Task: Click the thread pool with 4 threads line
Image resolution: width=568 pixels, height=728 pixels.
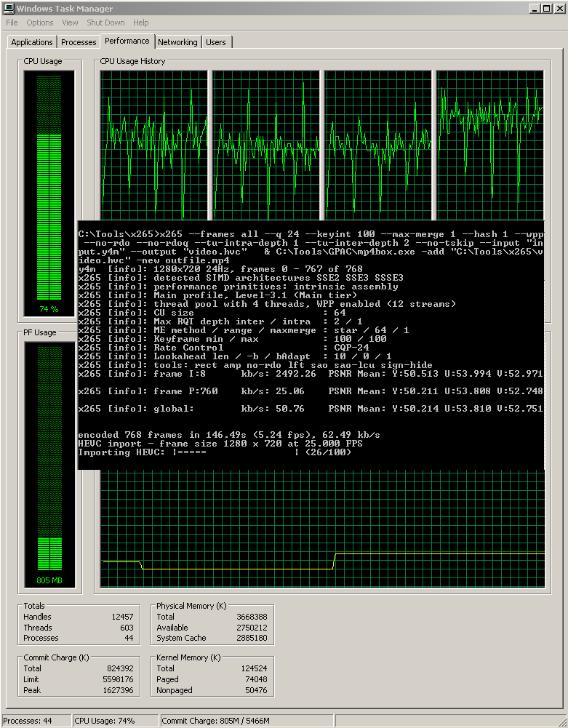Action: click(267, 304)
